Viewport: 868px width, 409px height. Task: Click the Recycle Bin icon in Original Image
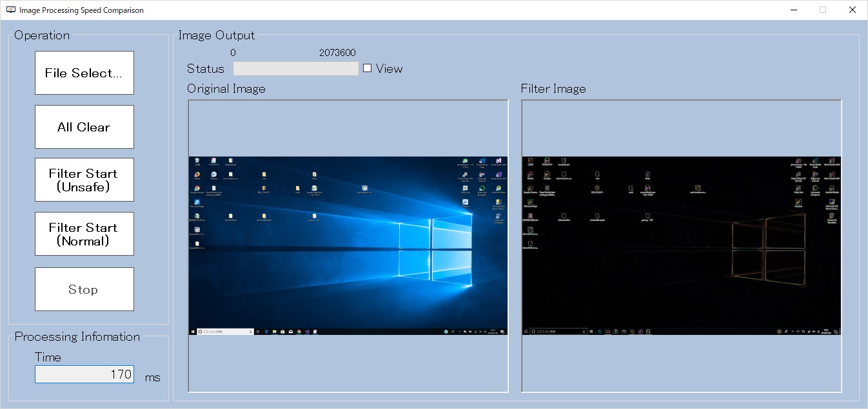pos(197,161)
